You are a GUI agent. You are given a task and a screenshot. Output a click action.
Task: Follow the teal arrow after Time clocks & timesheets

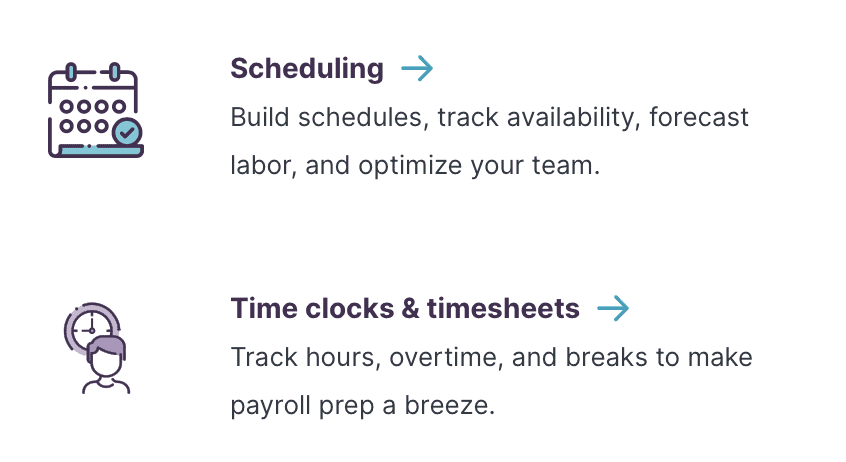point(613,308)
